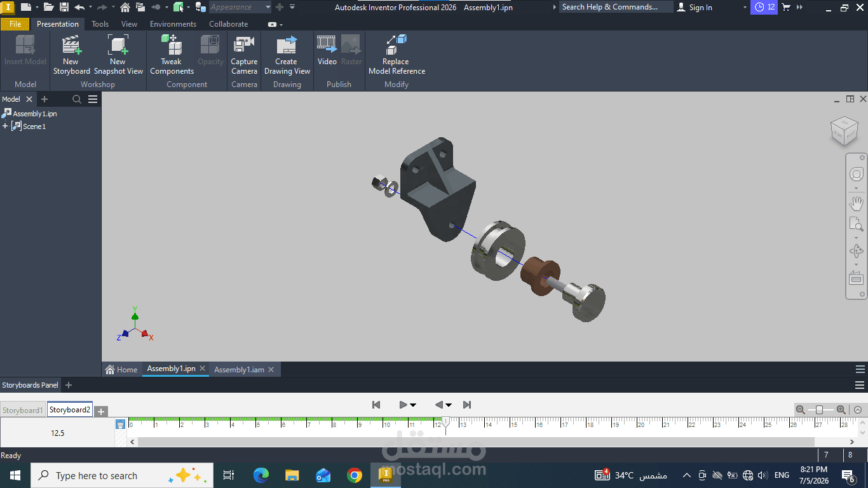The height and width of the screenshot is (488, 868).
Task: Activate the Tweak Components tool
Action: click(172, 55)
